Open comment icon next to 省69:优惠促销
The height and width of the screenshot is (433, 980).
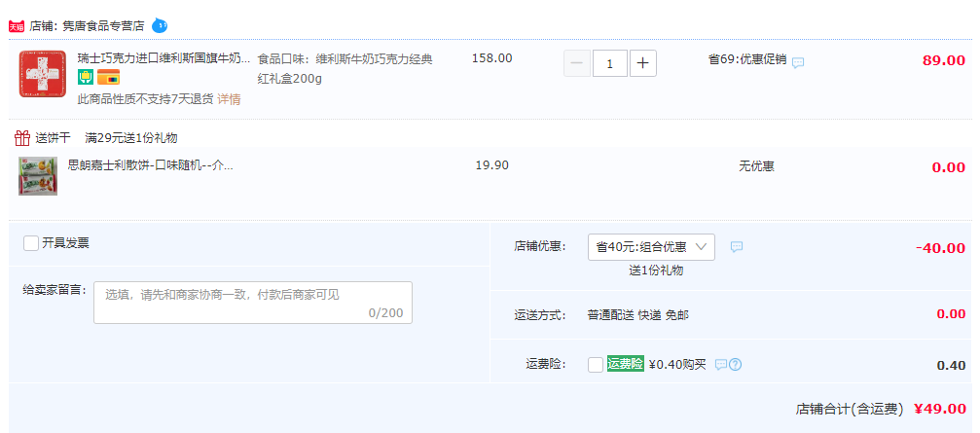pyautogui.click(x=798, y=62)
